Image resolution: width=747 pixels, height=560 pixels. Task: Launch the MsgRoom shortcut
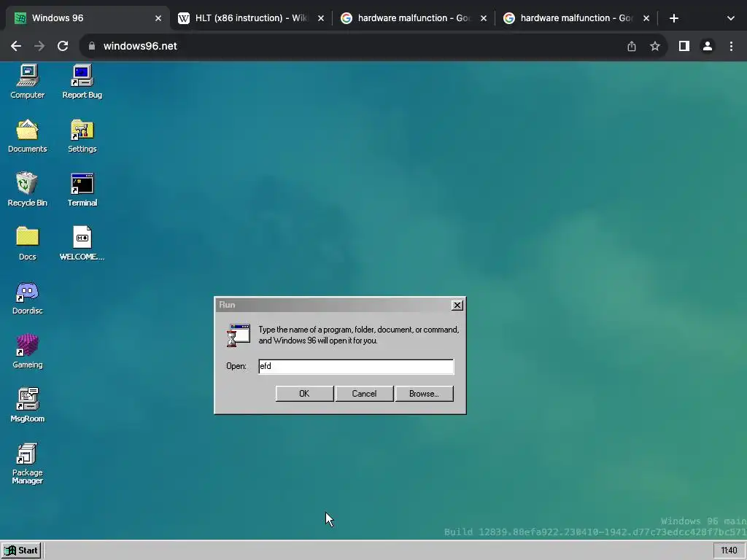point(27,405)
